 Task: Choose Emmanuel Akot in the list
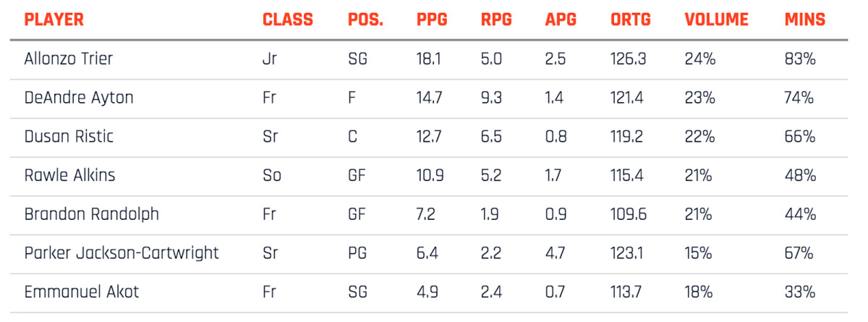pos(82,292)
